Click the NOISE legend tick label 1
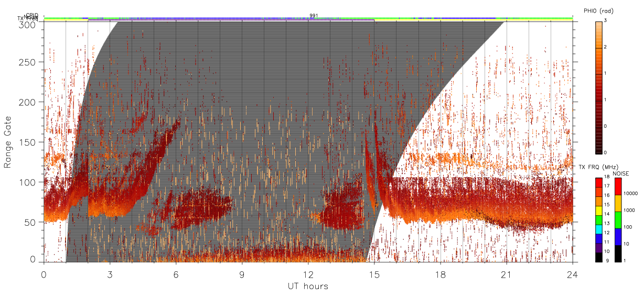This screenshot has width=644, height=297. point(626,260)
